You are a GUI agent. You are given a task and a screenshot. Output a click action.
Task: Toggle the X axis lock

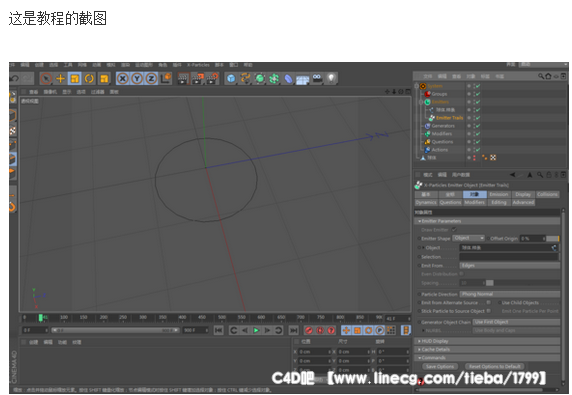pos(123,78)
